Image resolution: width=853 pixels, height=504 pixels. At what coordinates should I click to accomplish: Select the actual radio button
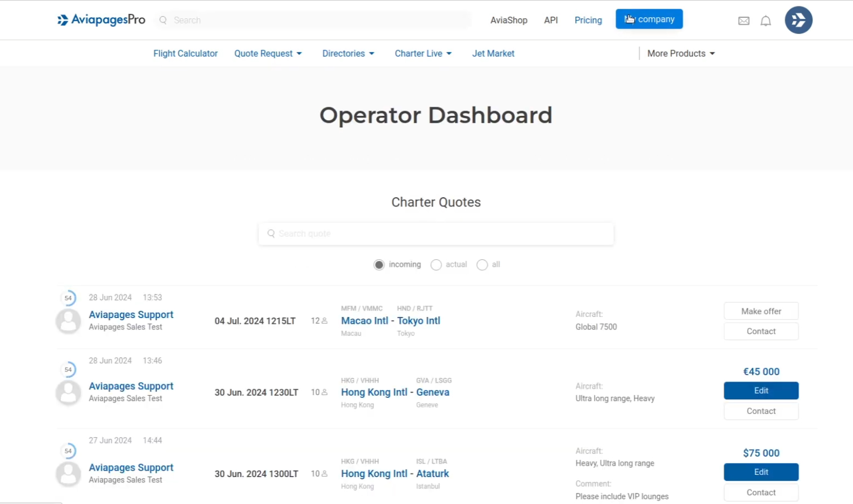436,265
